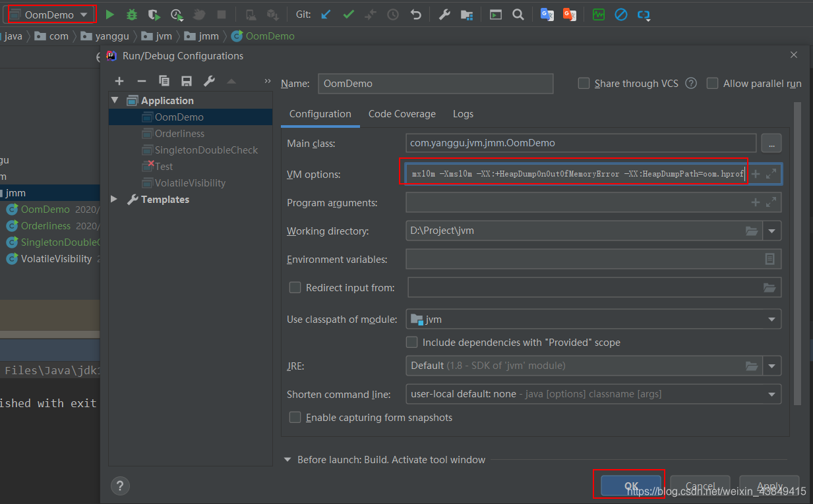Click Git Rollback undo arrow

[x=415, y=14]
